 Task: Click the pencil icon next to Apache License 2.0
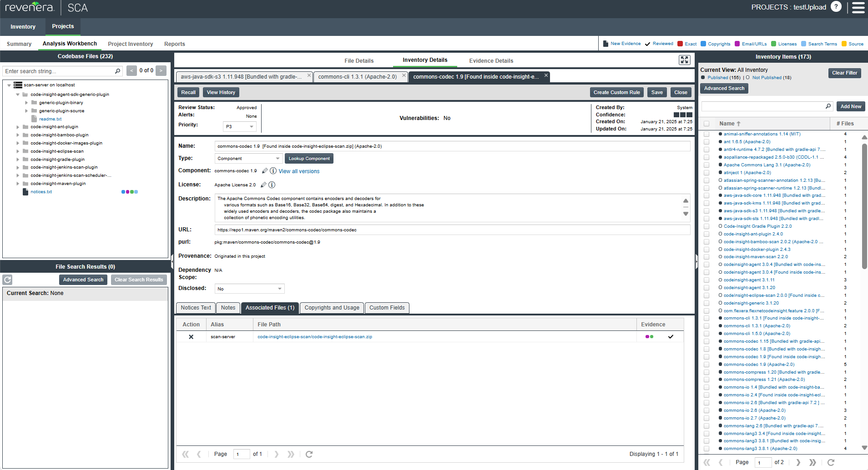263,185
